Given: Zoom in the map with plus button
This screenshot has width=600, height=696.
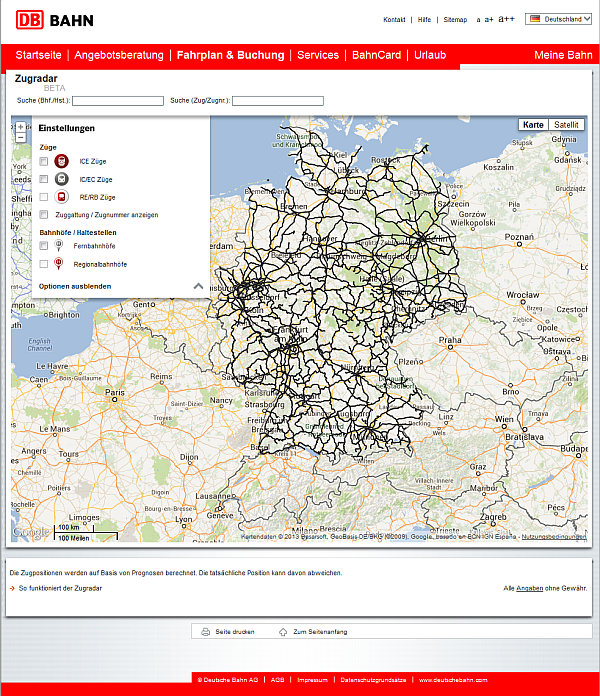Looking at the screenshot, I should tap(20, 127).
